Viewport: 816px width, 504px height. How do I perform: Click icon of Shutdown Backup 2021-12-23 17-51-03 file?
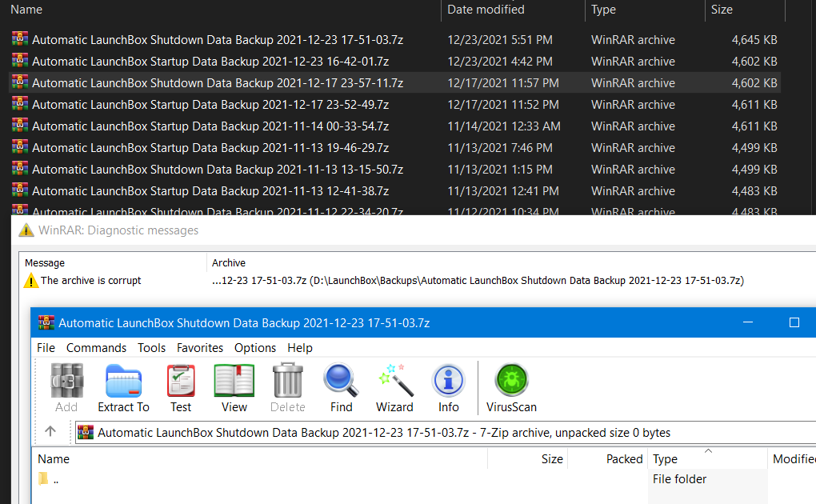click(20, 38)
